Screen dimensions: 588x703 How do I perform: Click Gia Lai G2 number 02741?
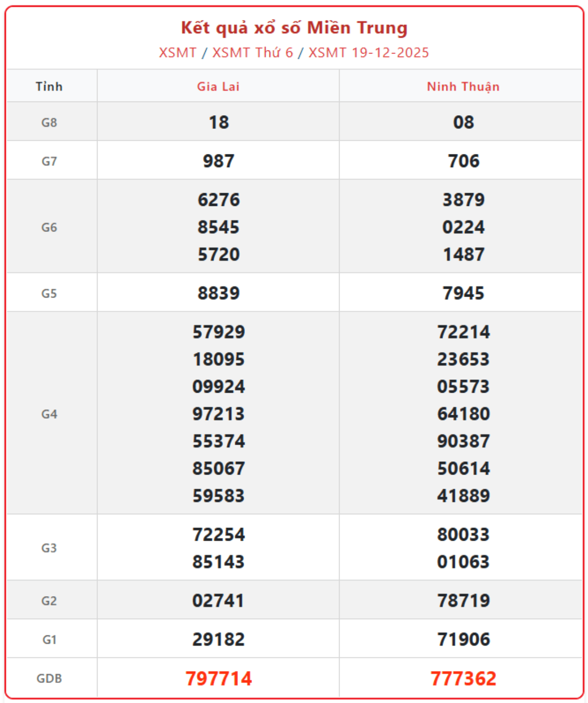tap(219, 601)
